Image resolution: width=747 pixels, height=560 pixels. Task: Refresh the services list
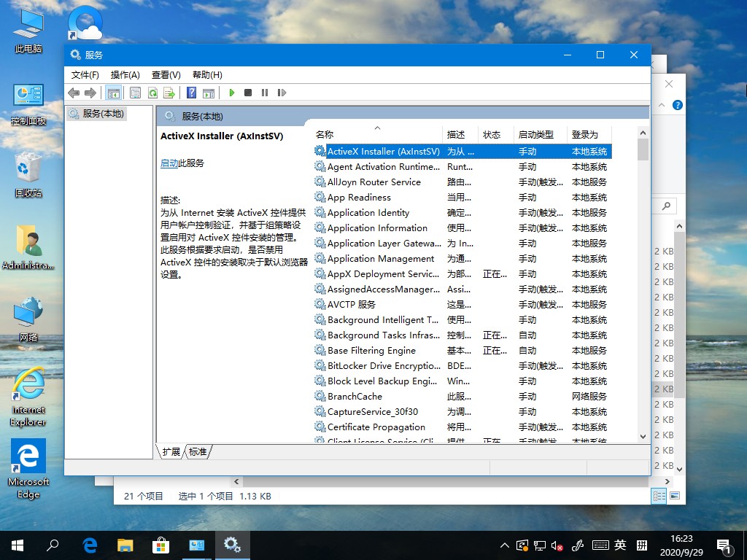[x=152, y=93]
